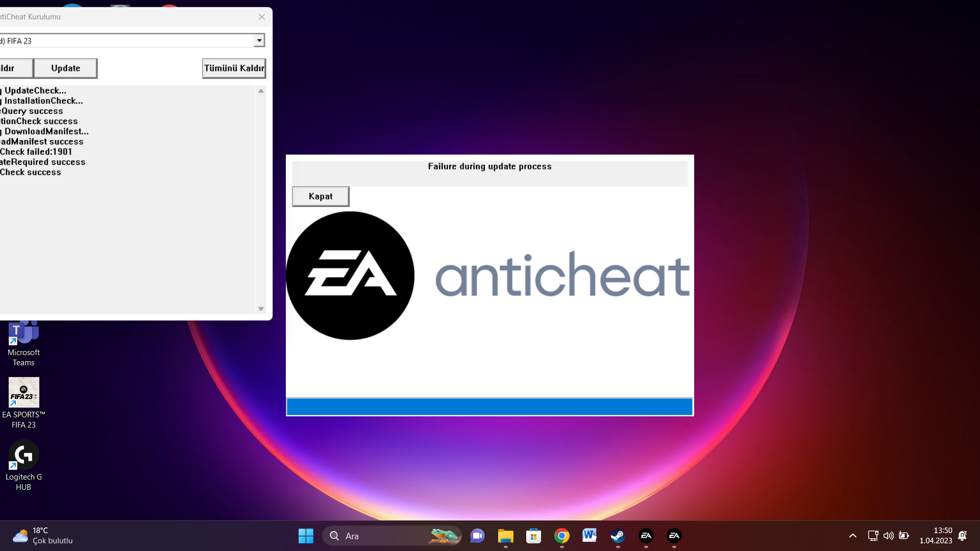Open Steam from the taskbar
This screenshot has height=551, width=980.
pyautogui.click(x=618, y=536)
